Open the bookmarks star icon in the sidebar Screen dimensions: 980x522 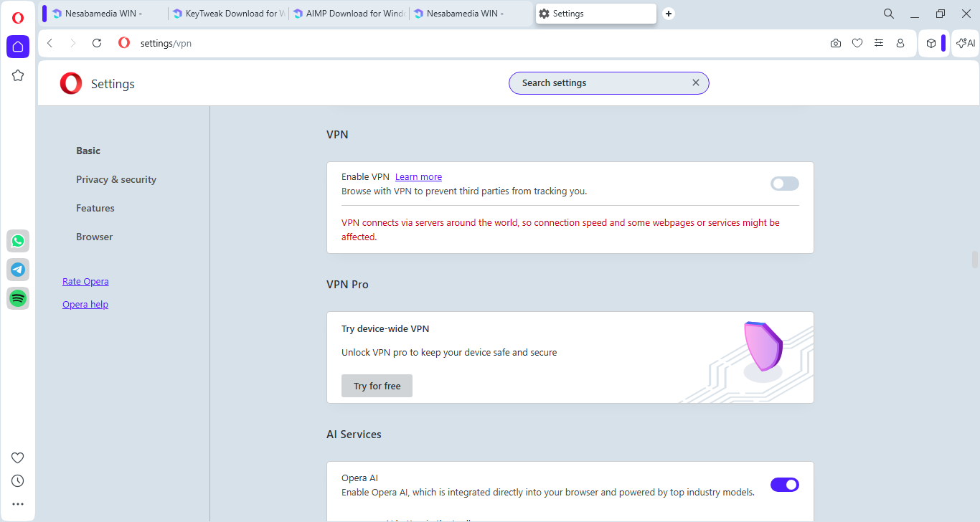tap(18, 75)
